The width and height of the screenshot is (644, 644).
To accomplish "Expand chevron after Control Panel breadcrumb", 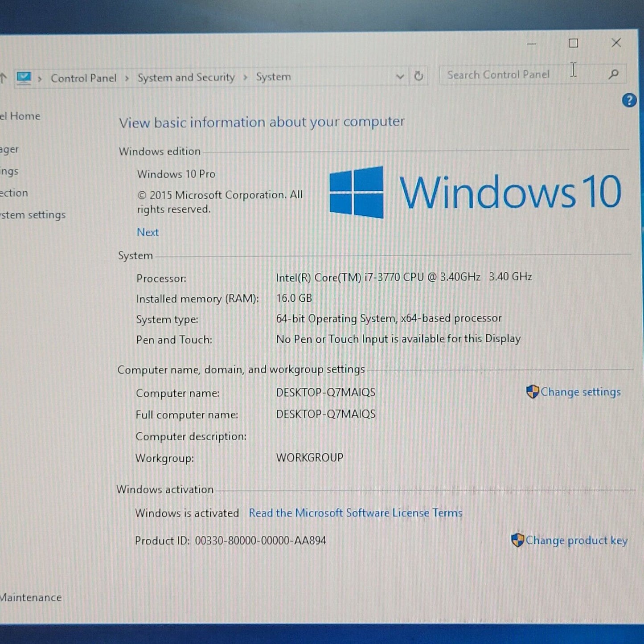I will [x=127, y=78].
